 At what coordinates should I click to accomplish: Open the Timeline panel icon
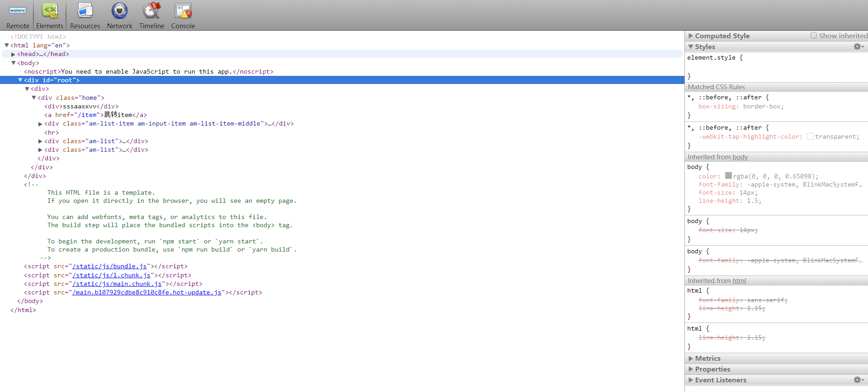pos(152,10)
